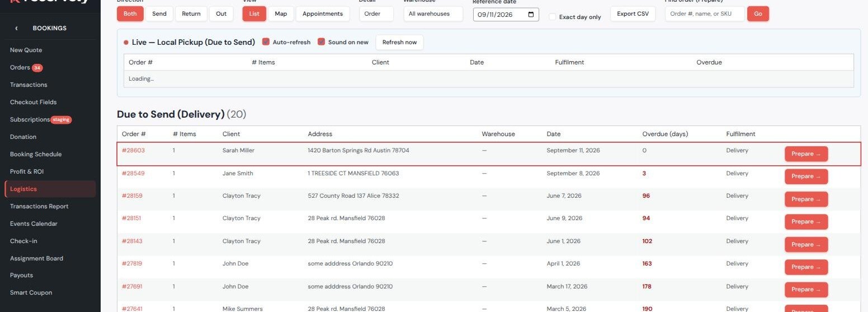Viewport: 868px width, 312px height.
Task: Open the Detail Order dropdown
Action: tap(376, 14)
